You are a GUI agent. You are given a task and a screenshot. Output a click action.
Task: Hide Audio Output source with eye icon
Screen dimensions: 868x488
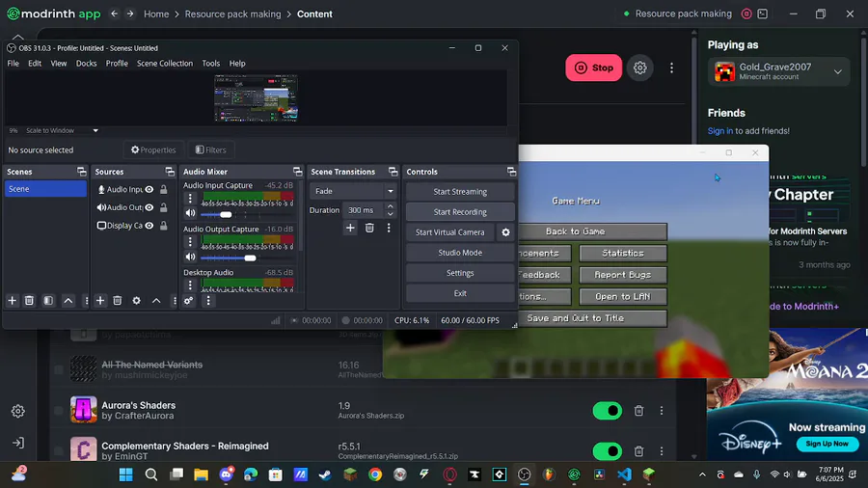click(x=149, y=207)
